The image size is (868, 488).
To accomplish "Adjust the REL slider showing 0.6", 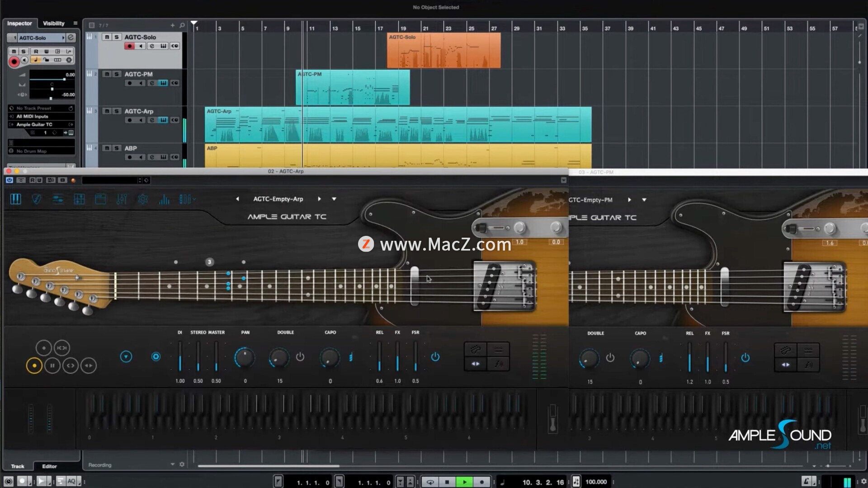I will pos(379,357).
